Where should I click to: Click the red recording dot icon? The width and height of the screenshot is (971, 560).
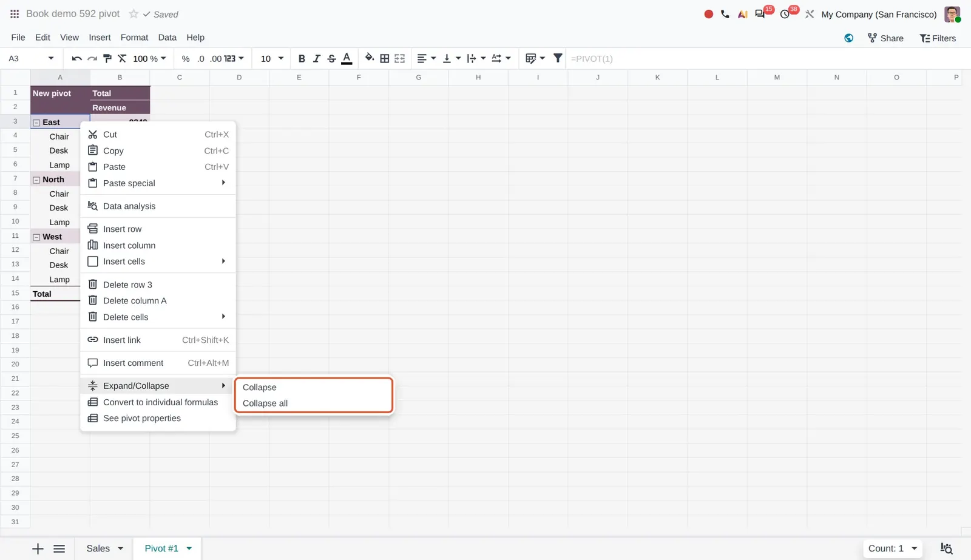coord(708,14)
